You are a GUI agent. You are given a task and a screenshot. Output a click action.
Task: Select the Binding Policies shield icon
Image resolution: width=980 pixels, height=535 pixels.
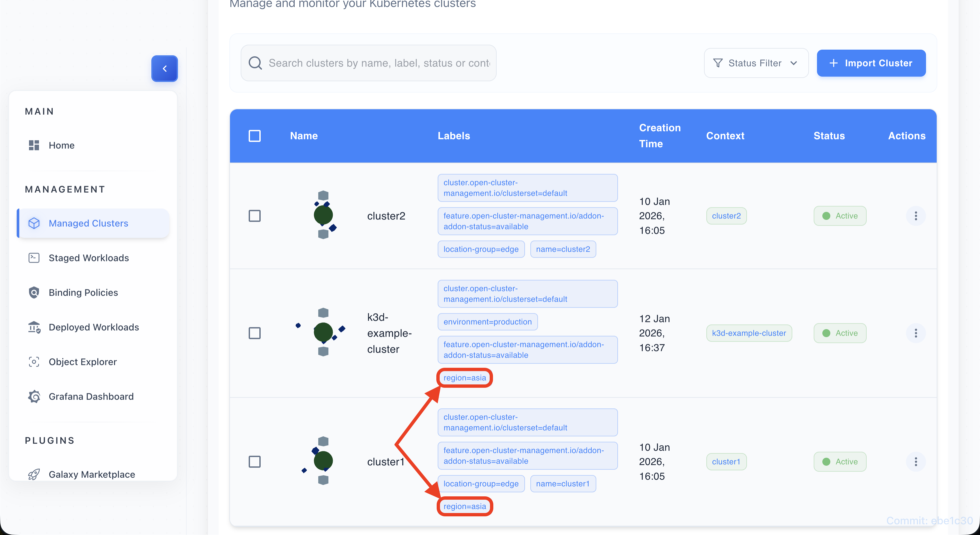point(34,292)
